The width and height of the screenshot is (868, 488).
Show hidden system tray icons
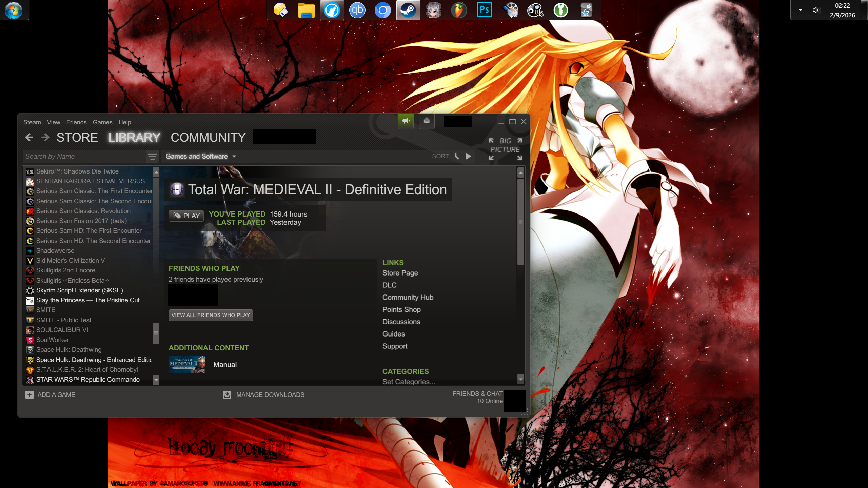[800, 10]
